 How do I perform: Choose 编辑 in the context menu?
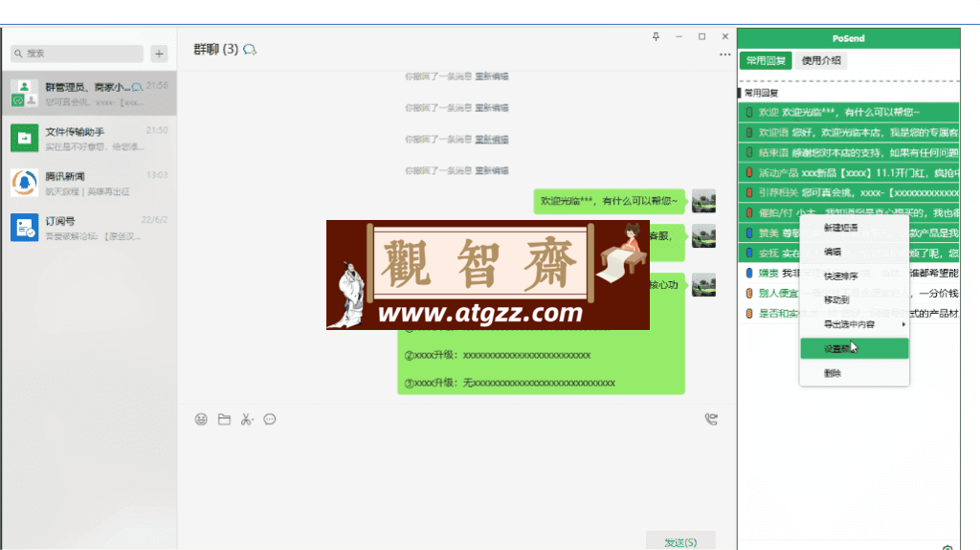point(854,252)
